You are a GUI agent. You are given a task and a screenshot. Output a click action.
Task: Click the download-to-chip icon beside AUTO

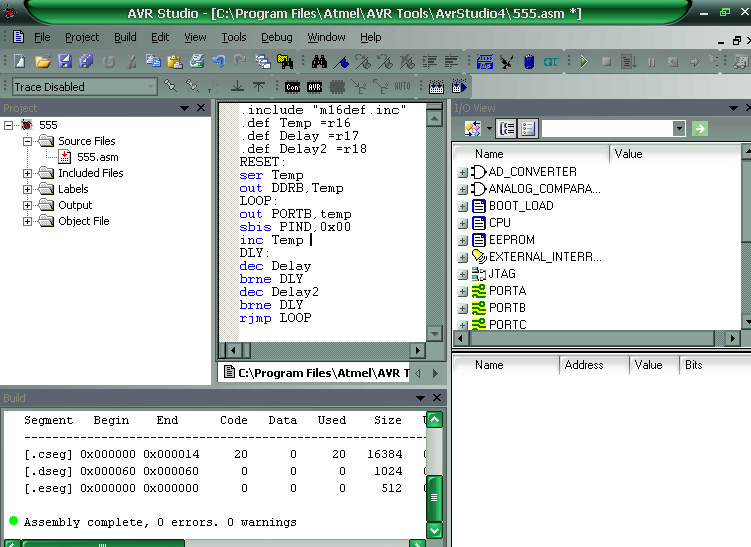[436, 87]
